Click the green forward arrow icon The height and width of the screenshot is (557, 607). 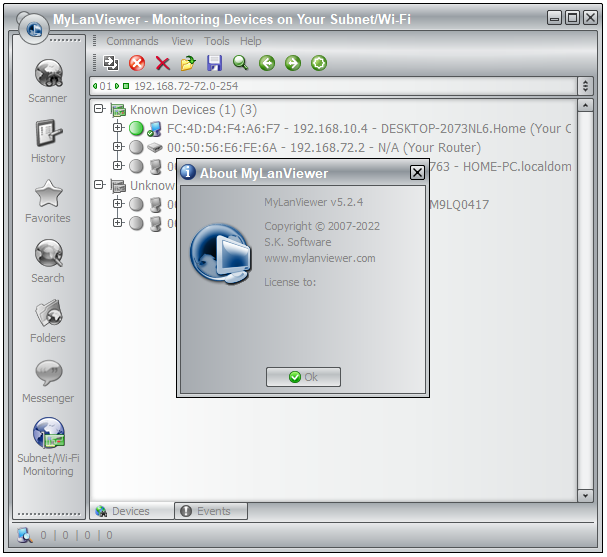click(293, 63)
